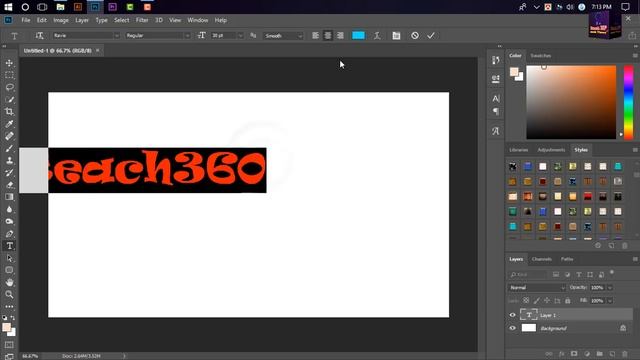Switch to the Swatches tab

[x=540, y=56]
